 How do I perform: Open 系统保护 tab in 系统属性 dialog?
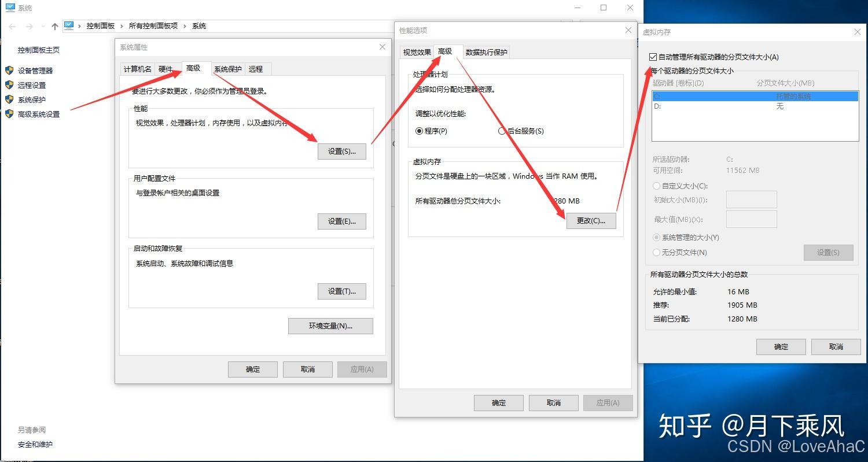coord(228,69)
